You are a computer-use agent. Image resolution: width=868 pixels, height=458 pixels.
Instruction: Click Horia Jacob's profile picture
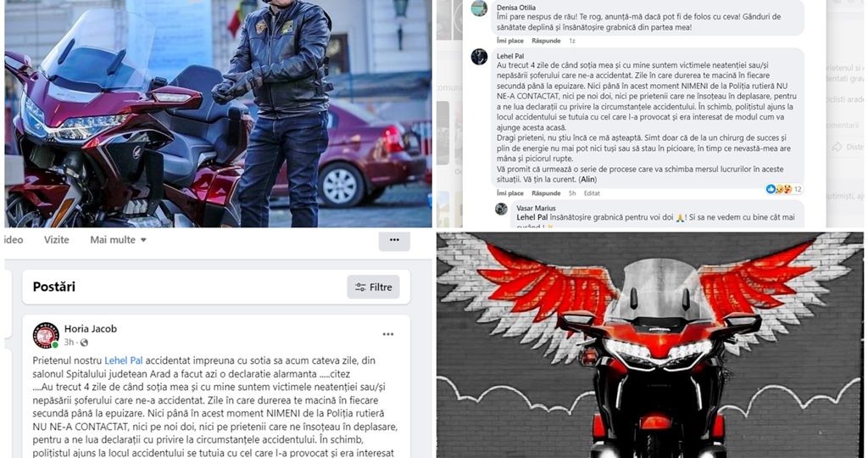pos(46,335)
